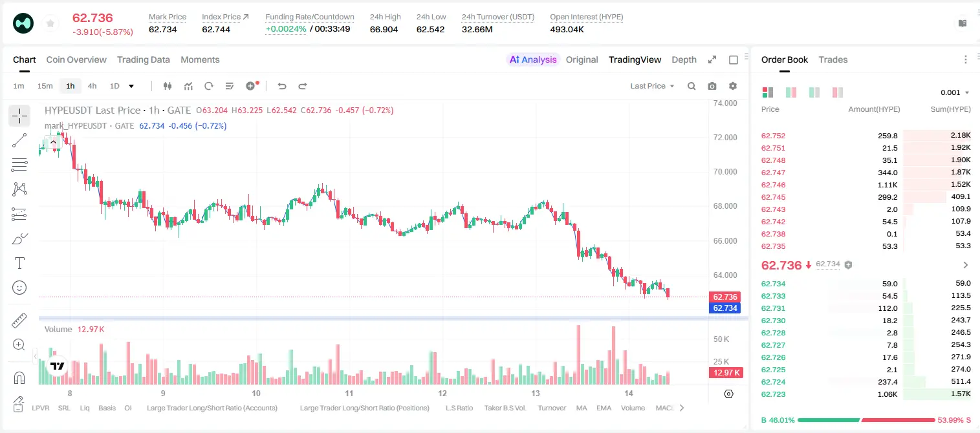Add HYPEUSDT to favorites with star

coord(50,24)
